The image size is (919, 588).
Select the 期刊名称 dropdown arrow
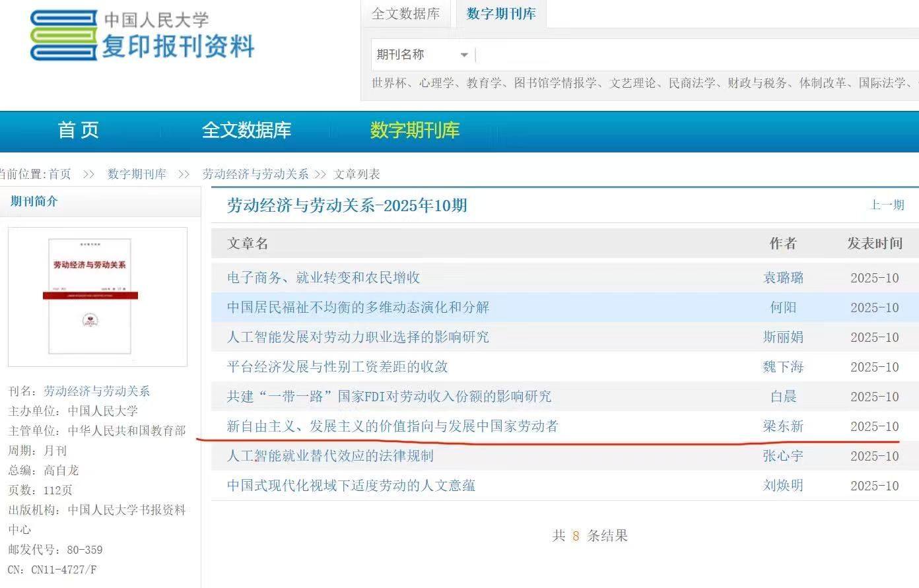(x=464, y=55)
